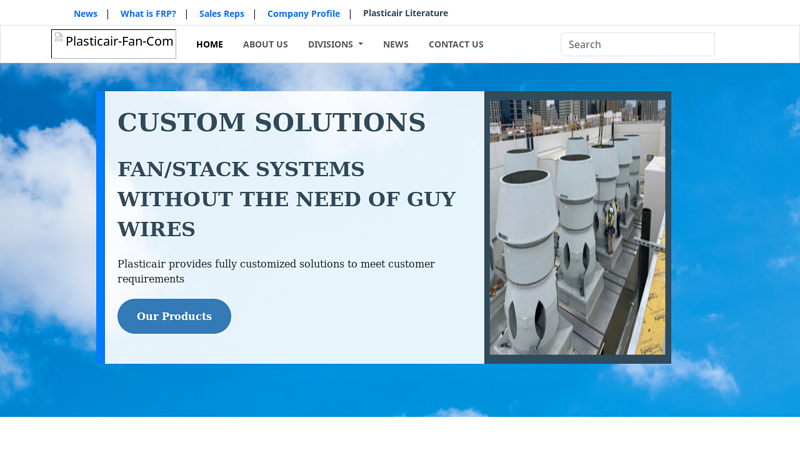Open the Company Profile link
Image resolution: width=800 pixels, height=450 pixels.
[x=304, y=14]
